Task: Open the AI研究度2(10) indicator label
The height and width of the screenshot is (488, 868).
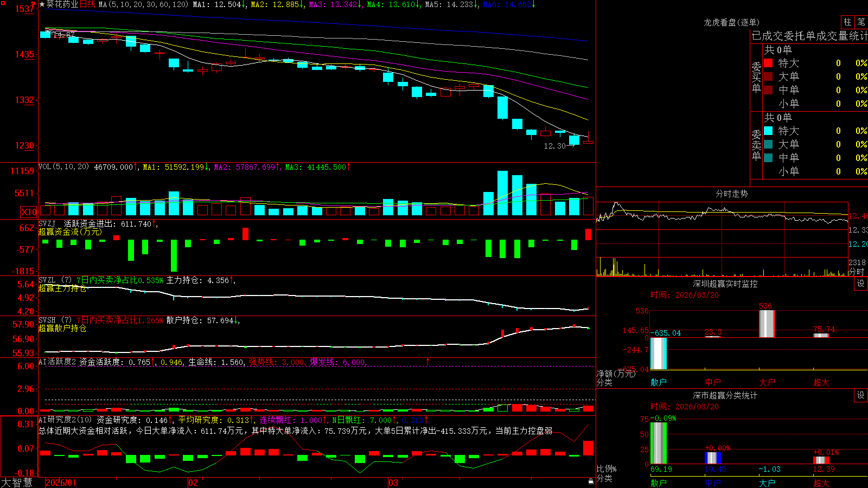Action: click(65, 420)
